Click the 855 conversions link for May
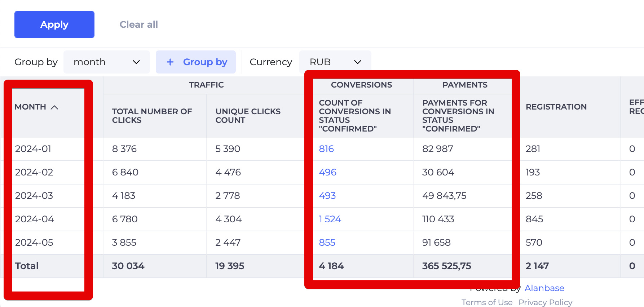 (x=327, y=243)
